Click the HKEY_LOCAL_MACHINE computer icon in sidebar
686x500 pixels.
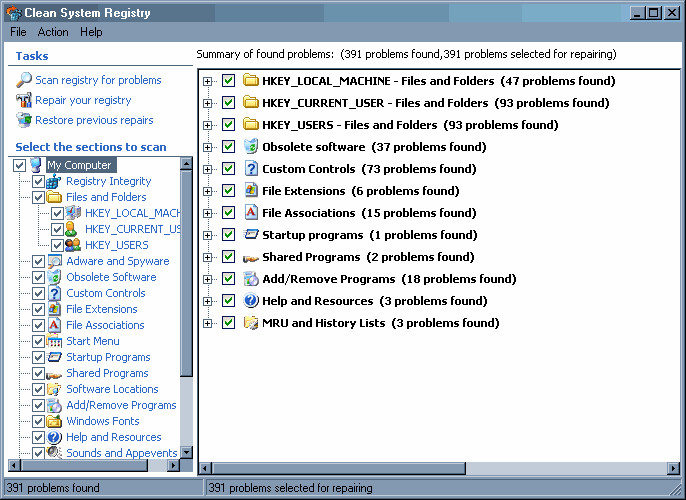(x=73, y=213)
